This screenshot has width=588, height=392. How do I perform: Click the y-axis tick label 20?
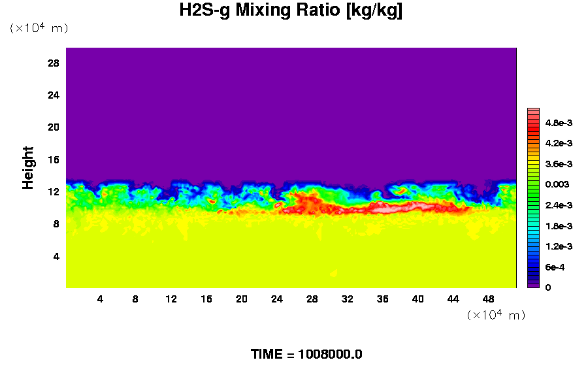click(x=54, y=127)
